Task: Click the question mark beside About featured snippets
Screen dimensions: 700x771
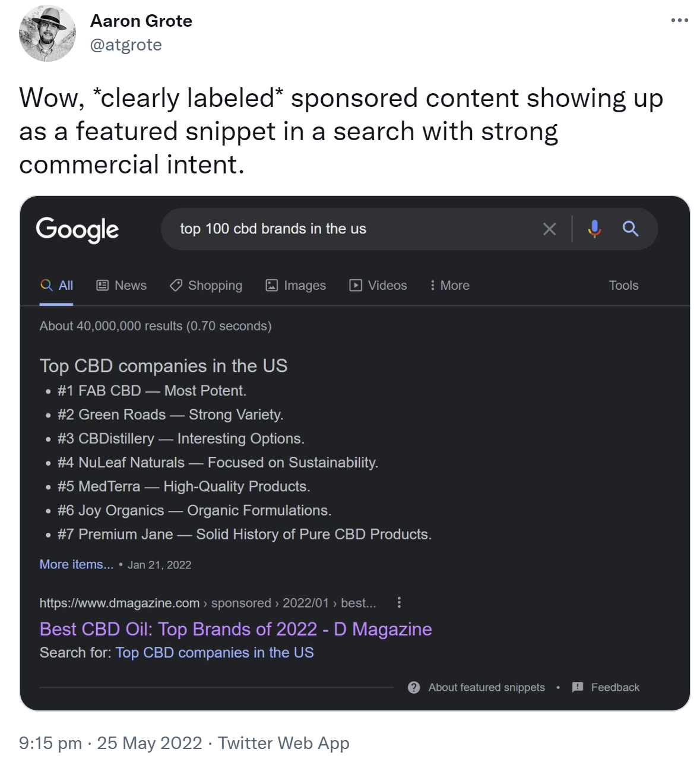Action: pos(413,687)
